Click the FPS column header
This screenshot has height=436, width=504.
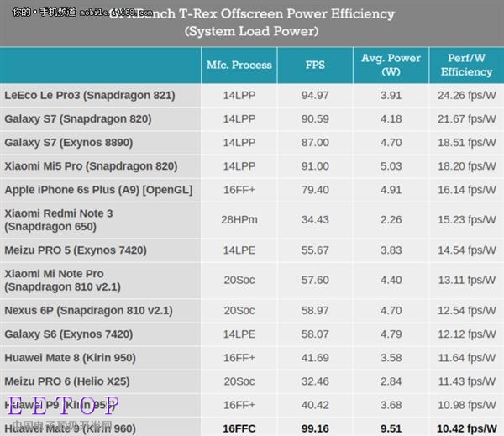(315, 65)
